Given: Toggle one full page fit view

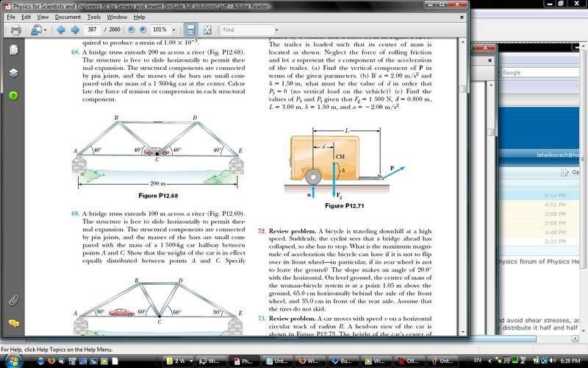Looking at the screenshot, I should point(207,30).
